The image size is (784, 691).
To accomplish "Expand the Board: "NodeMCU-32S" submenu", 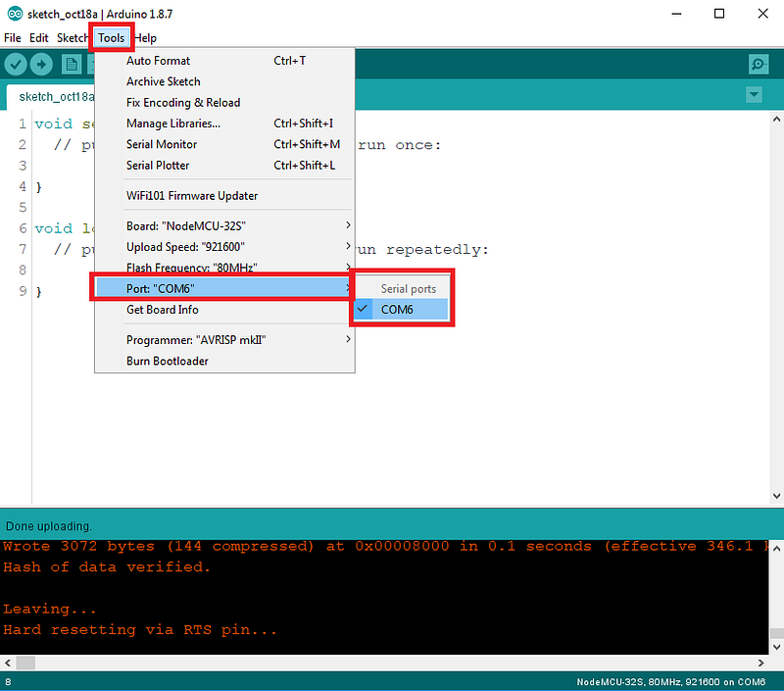I will (x=224, y=226).
